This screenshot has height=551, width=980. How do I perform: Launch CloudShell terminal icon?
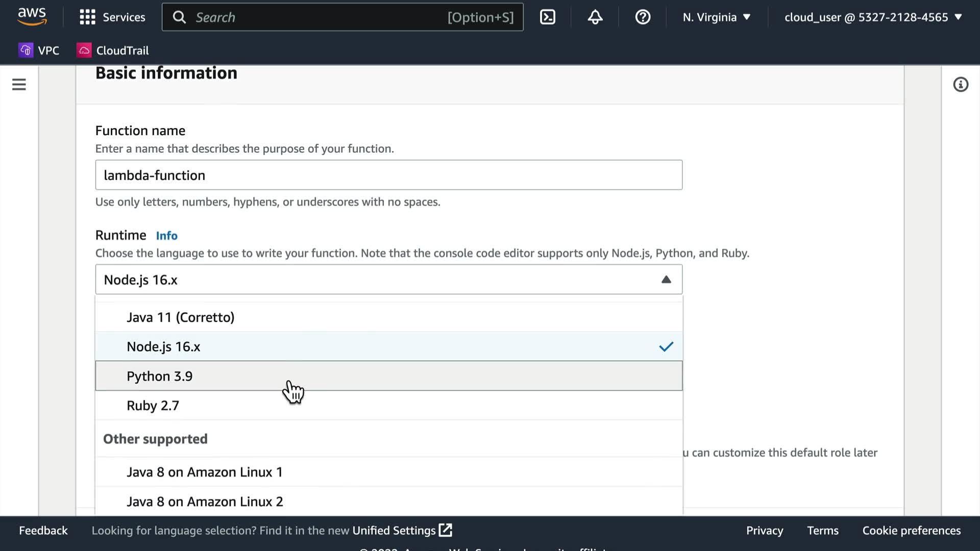click(548, 17)
